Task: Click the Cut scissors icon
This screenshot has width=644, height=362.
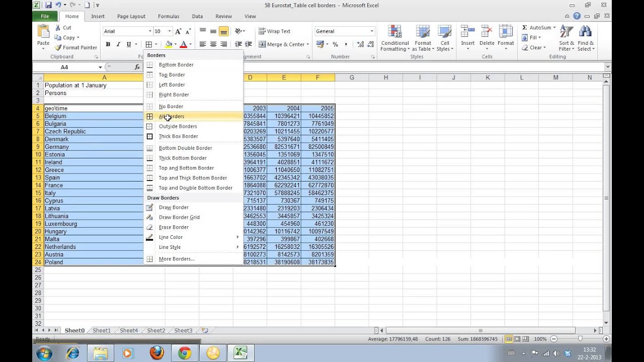Action: 58,28
